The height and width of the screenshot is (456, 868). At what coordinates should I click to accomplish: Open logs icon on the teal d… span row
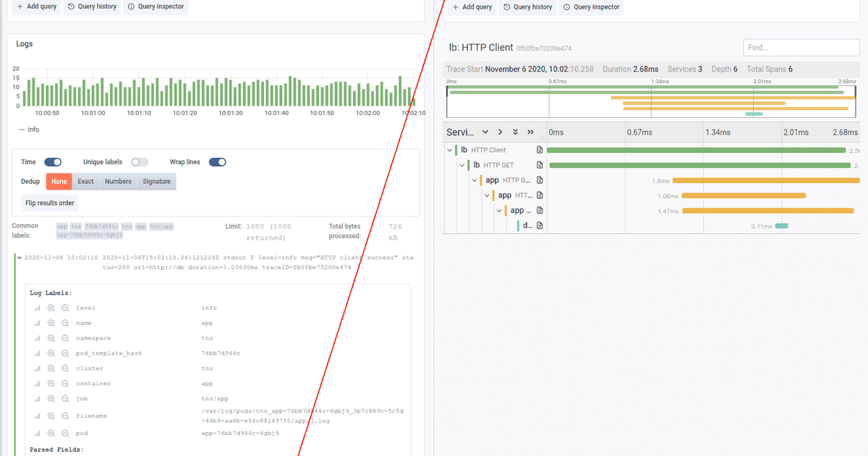coord(540,226)
